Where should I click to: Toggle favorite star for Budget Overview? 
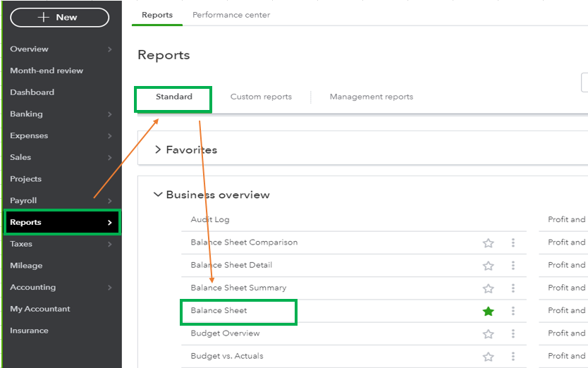488,334
